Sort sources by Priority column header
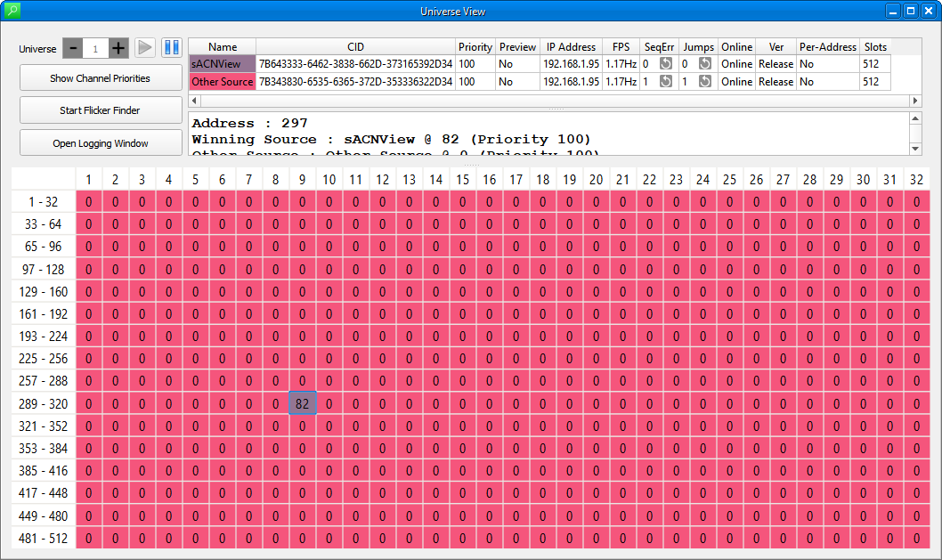The image size is (942, 560). 475,47
